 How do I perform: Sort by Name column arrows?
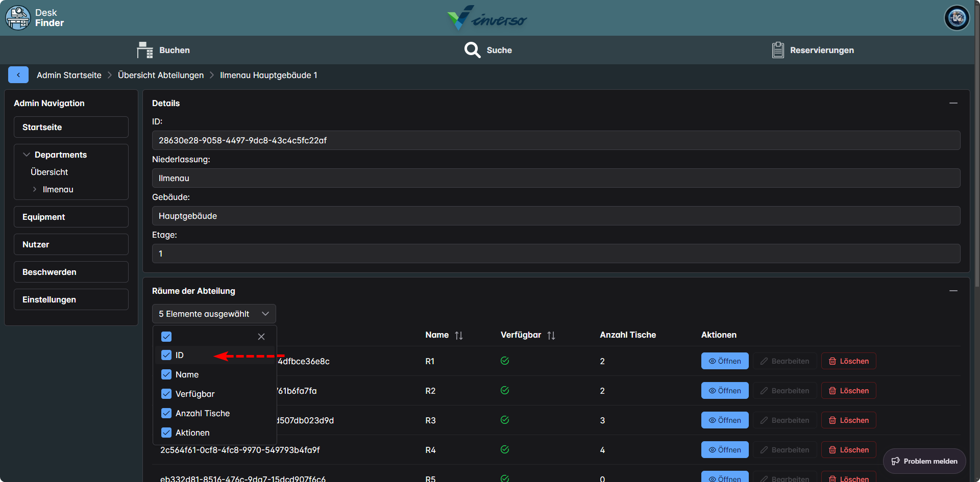[459, 335]
